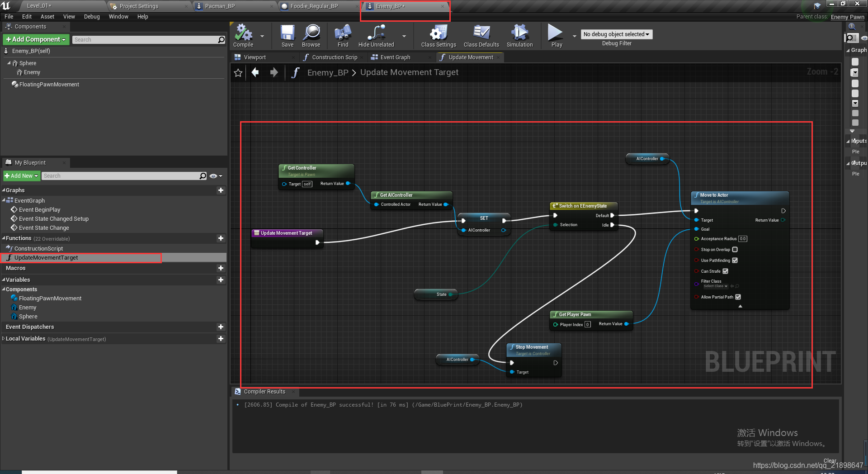
Task: Toggle Hide Unrelated nodes
Action: (x=376, y=35)
